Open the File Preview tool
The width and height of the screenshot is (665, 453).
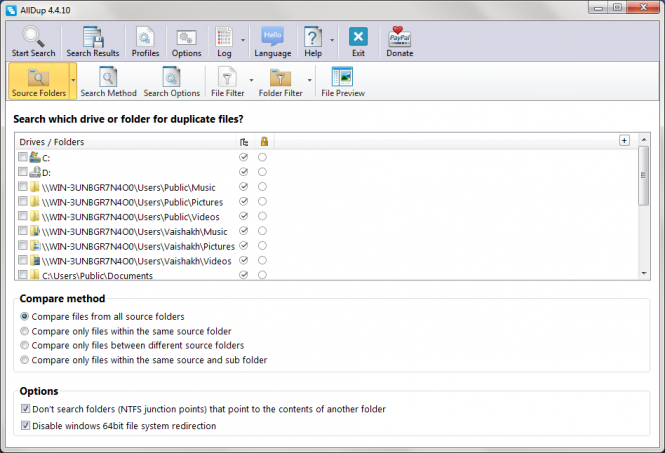tap(342, 79)
